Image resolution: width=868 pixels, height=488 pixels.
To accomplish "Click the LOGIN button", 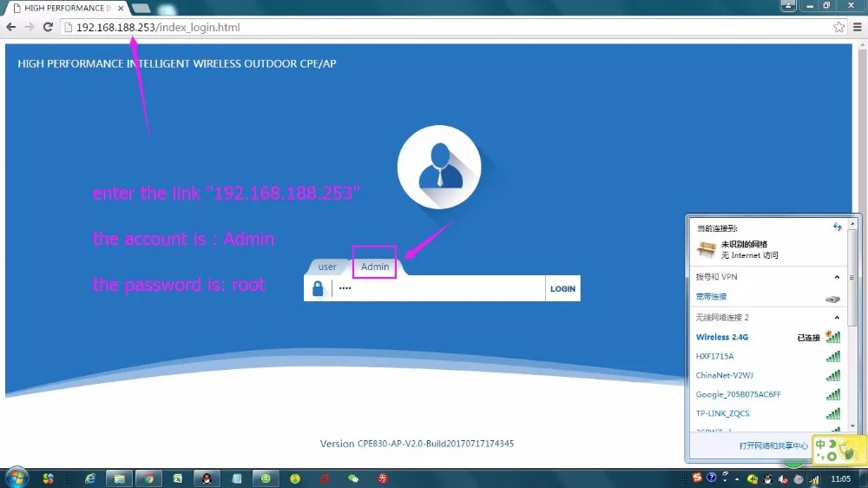I will point(563,288).
